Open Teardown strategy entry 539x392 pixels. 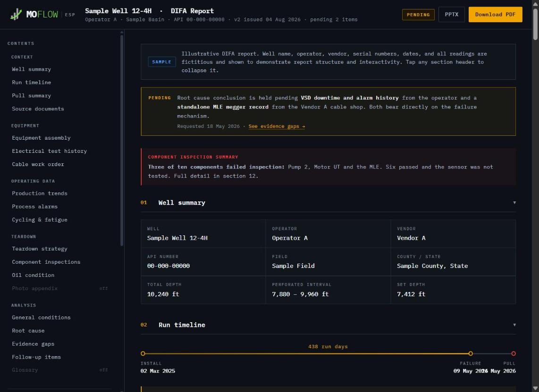click(40, 249)
